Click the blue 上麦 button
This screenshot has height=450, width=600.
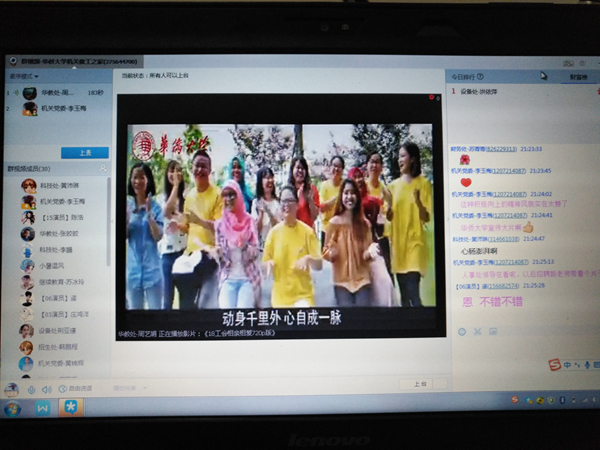point(84,152)
